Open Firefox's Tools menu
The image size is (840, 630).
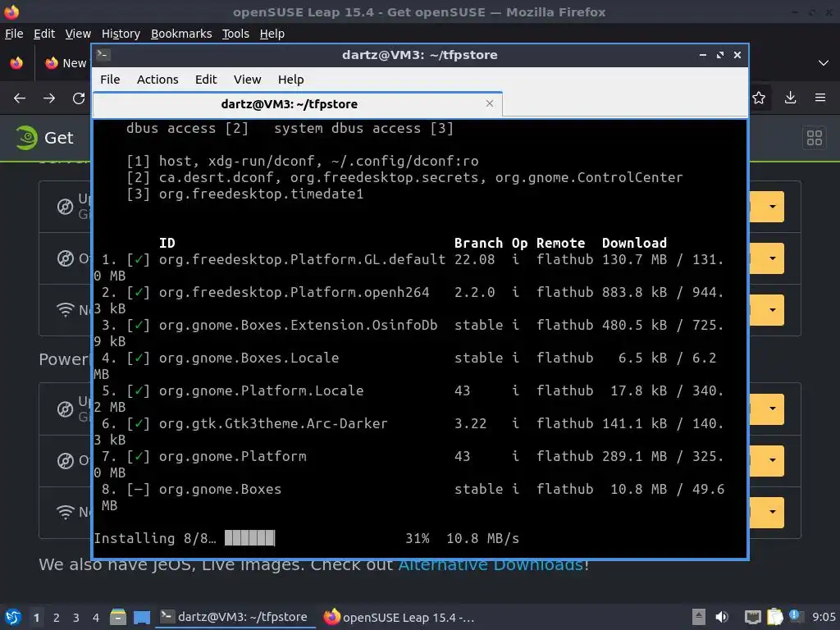point(235,34)
